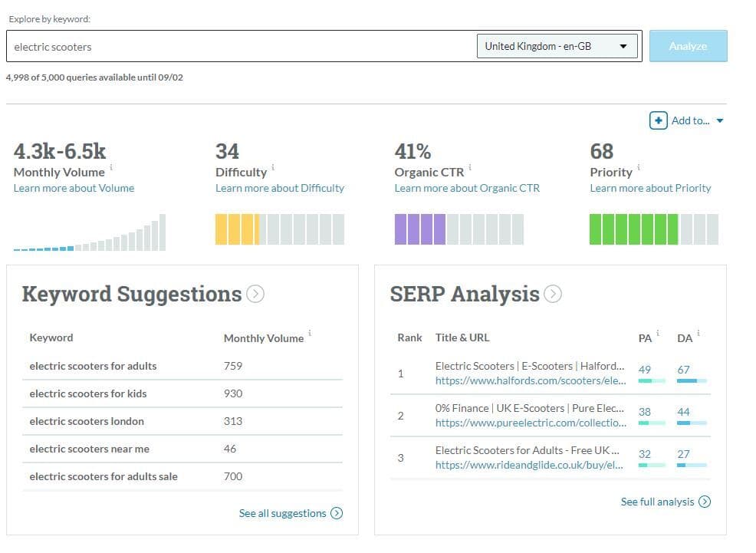This screenshot has height=553, width=756.
Task: Click title Electric Scooters | E-Scooters | Halford...
Action: (x=530, y=366)
